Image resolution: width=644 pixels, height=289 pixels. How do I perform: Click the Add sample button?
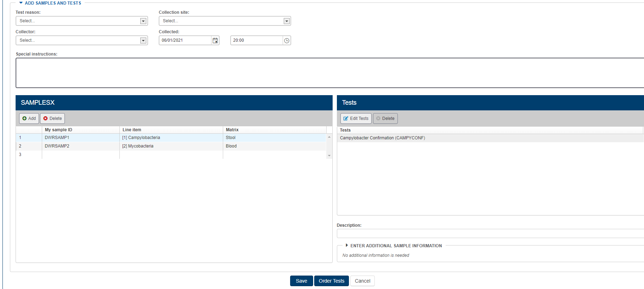(x=29, y=119)
